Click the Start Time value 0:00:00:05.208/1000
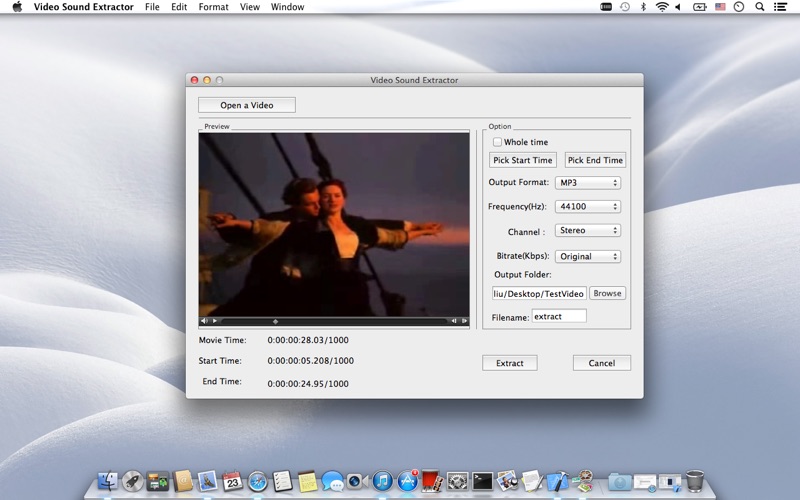Viewport: 800px width, 500px height. (311, 361)
